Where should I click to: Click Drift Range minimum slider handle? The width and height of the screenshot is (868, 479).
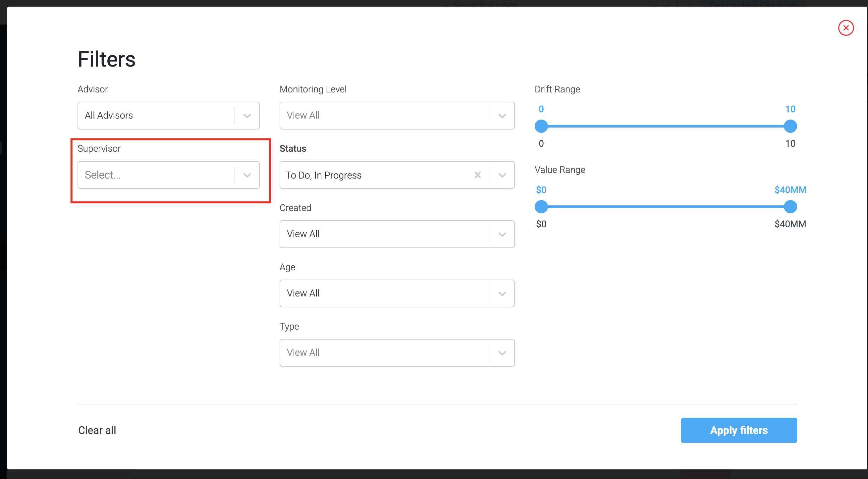point(541,126)
